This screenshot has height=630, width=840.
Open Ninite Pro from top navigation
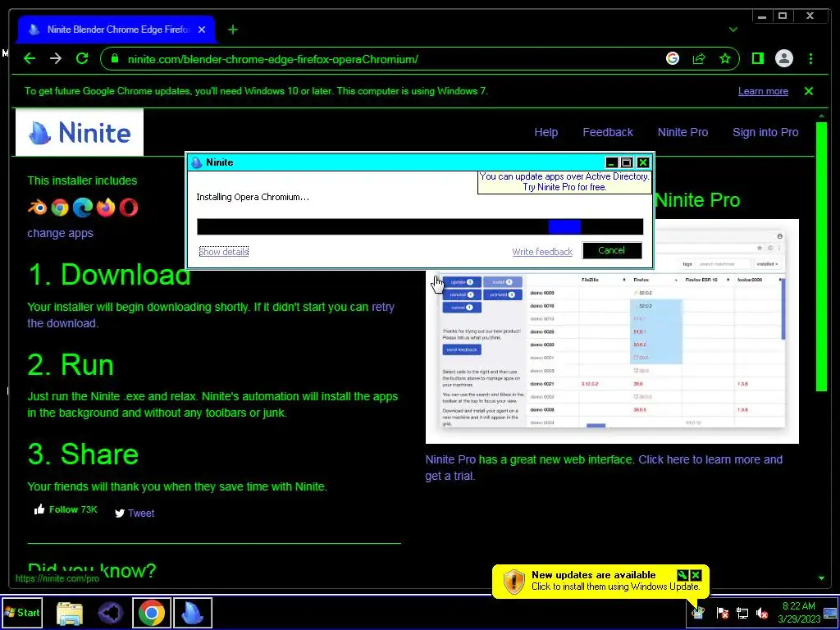[682, 132]
